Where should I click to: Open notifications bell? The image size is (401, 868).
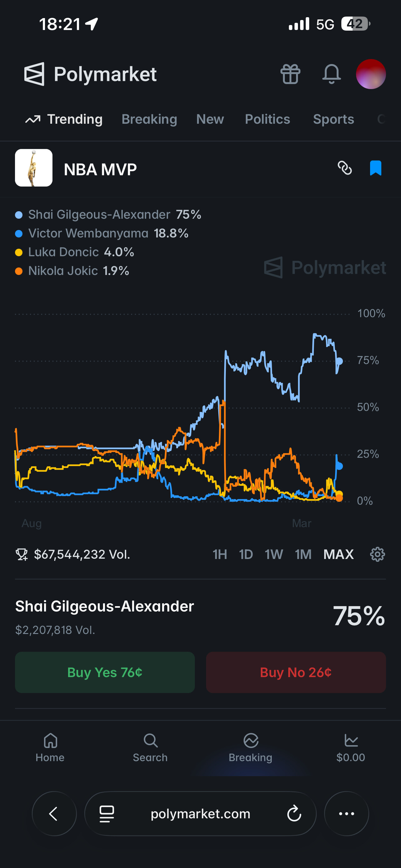[x=331, y=74]
